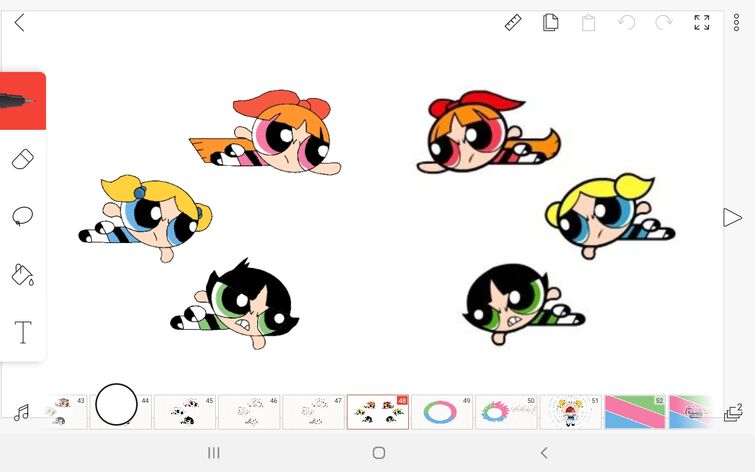Undo the last stroke
Image resolution: width=755 pixels, height=472 pixels.
coord(626,23)
